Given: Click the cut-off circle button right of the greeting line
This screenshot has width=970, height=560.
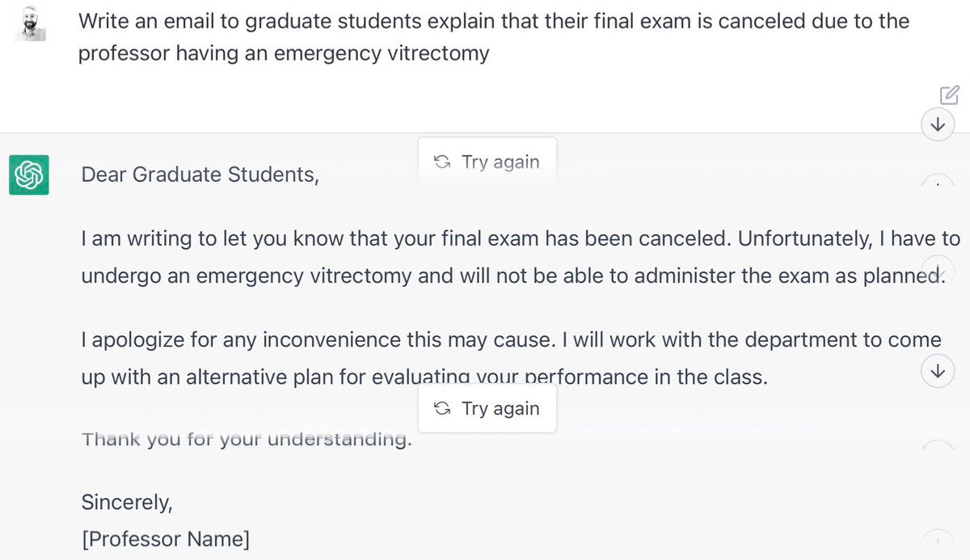Looking at the screenshot, I should pyautogui.click(x=938, y=184).
